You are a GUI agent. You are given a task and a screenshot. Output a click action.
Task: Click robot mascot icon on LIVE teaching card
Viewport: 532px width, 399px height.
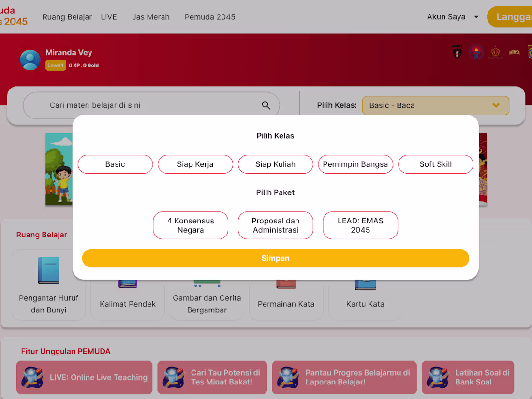(32, 377)
